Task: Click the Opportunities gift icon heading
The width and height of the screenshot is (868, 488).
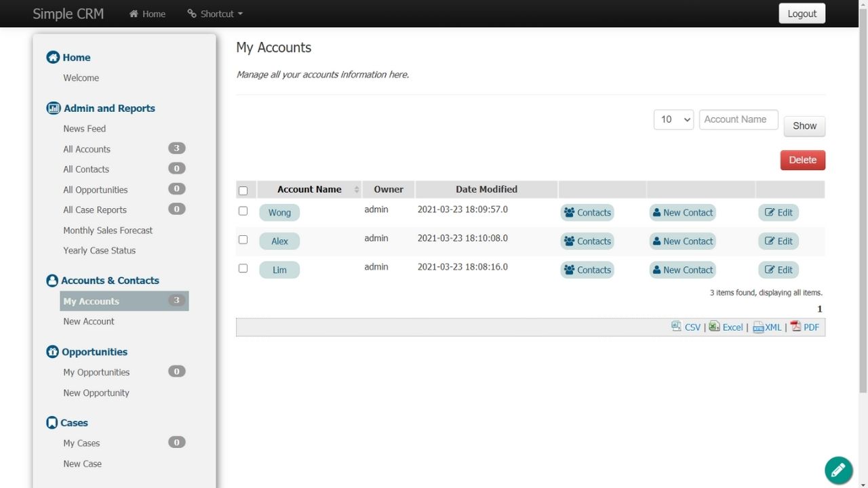Action: click(53, 352)
